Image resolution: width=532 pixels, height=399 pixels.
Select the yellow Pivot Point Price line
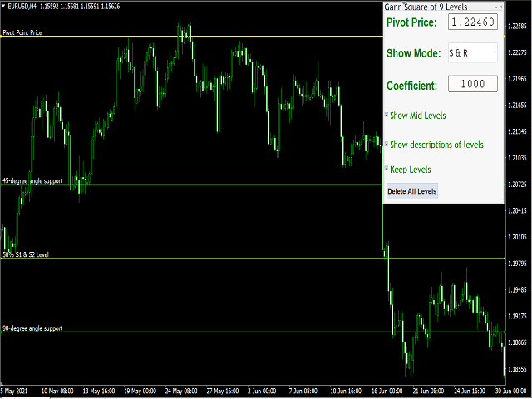[249, 37]
